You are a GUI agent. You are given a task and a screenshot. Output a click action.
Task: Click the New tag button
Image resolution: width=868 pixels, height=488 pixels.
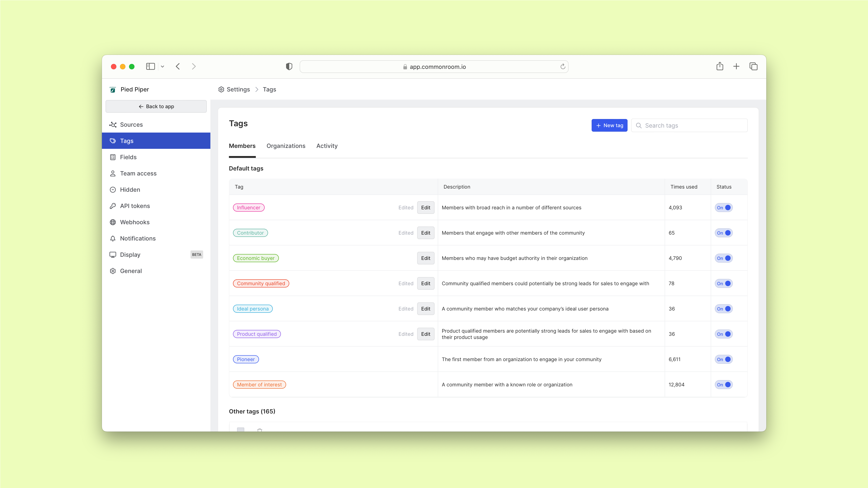click(609, 126)
